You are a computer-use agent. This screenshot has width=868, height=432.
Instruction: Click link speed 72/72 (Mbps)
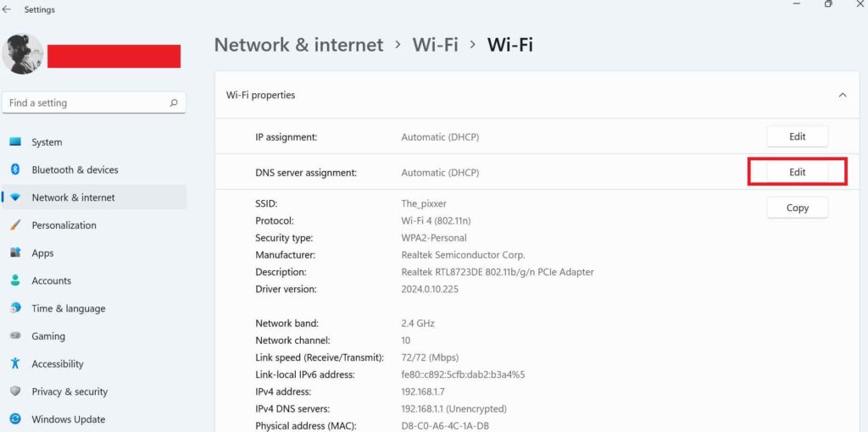pos(430,357)
